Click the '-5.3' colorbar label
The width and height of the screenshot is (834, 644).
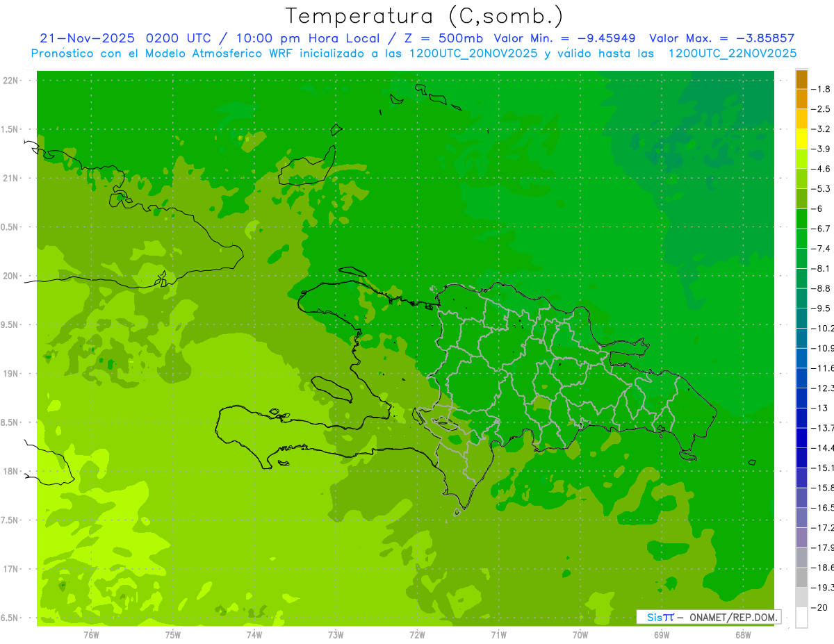click(x=821, y=188)
